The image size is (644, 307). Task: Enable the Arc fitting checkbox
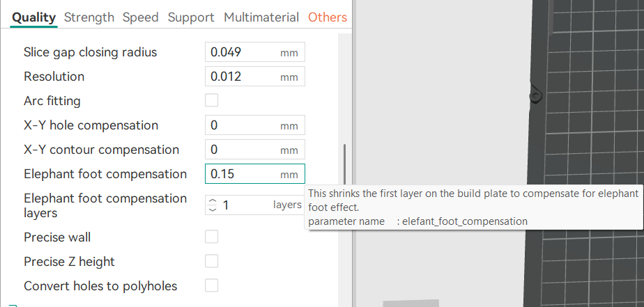212,101
